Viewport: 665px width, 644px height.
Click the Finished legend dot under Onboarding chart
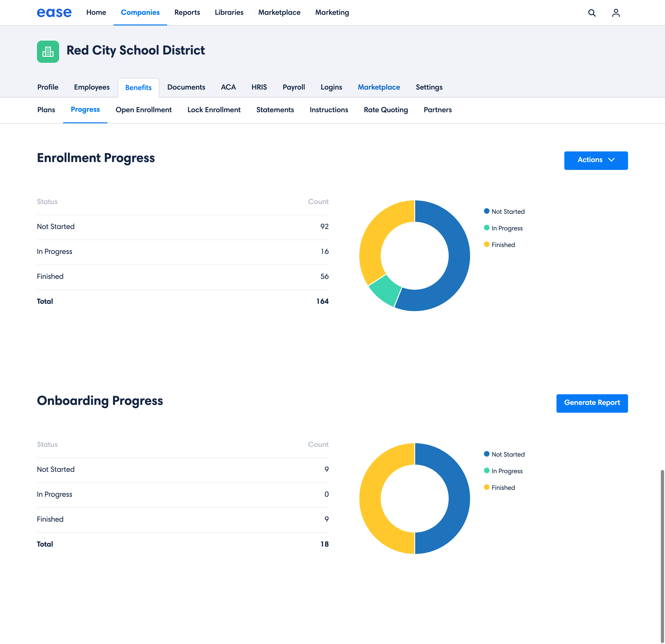[487, 488]
